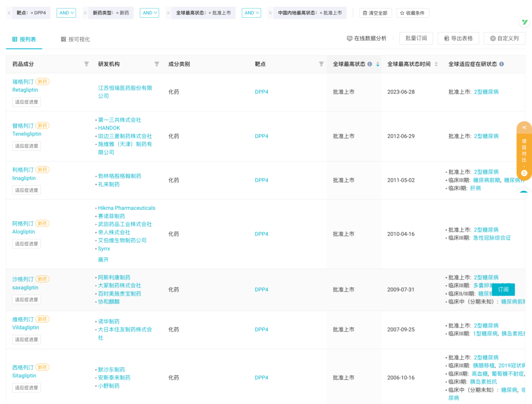The width and height of the screenshot is (532, 404).
Task: Open filter icon on 研发机构 column
Action: (157, 64)
